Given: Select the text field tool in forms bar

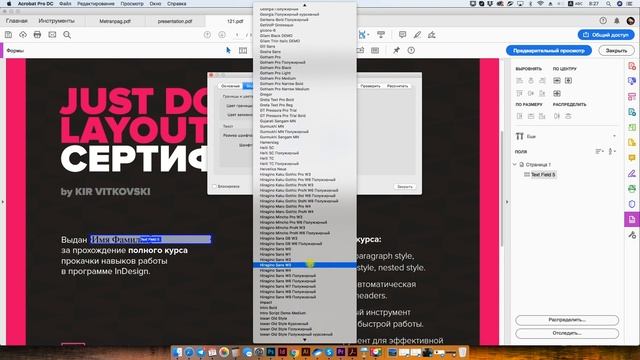Looking at the screenshot, I should [243, 50].
